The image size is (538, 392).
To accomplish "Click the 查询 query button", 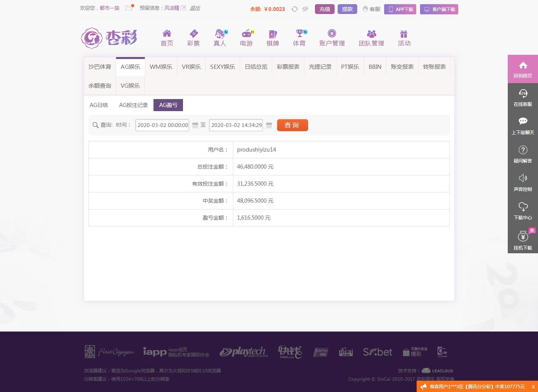I will tap(292, 125).
